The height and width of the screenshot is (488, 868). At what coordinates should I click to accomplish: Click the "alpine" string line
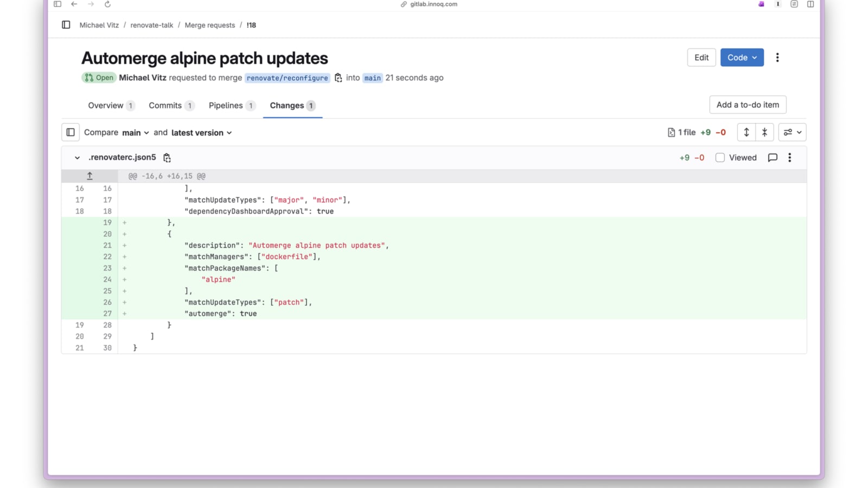pos(219,280)
